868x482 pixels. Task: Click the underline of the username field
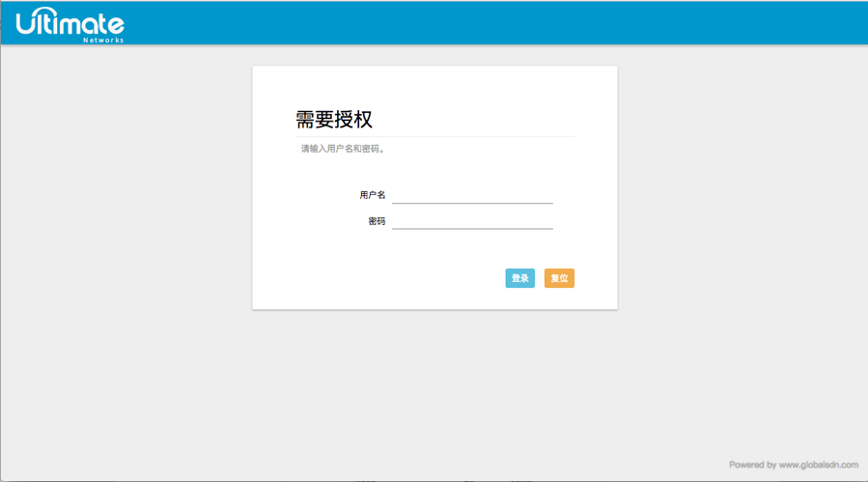pyautogui.click(x=472, y=203)
